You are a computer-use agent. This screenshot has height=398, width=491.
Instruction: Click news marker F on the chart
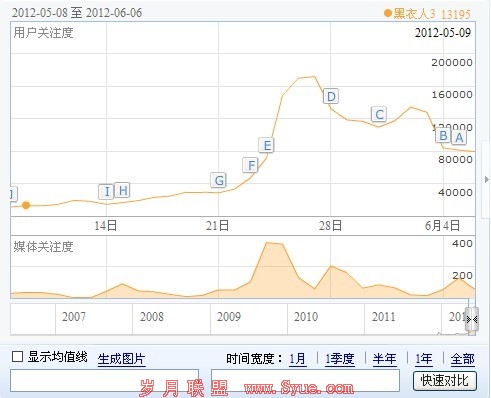click(251, 165)
